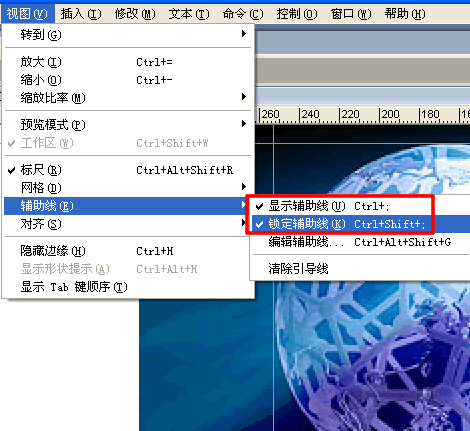
Task: Expand the 网格 submenu
Action: pos(128,188)
